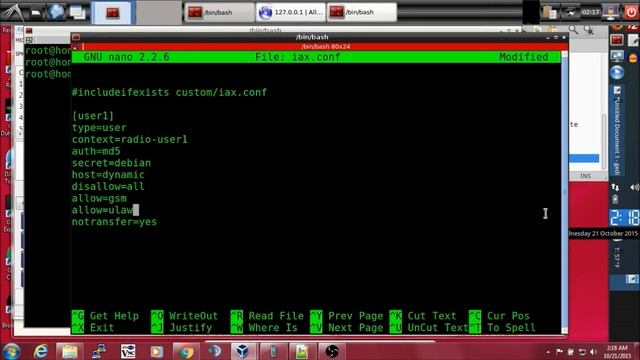
Task: Click the 'auth=md5' line
Action: point(96,151)
